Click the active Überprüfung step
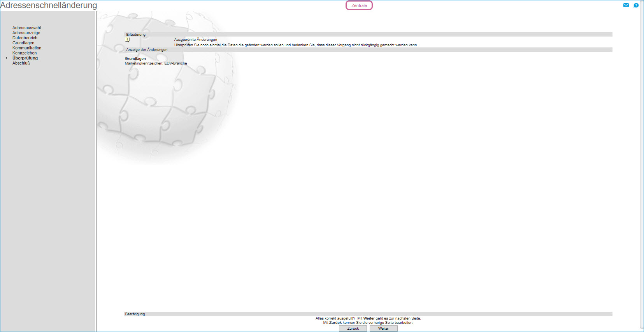The height and width of the screenshot is (332, 644). pos(25,58)
